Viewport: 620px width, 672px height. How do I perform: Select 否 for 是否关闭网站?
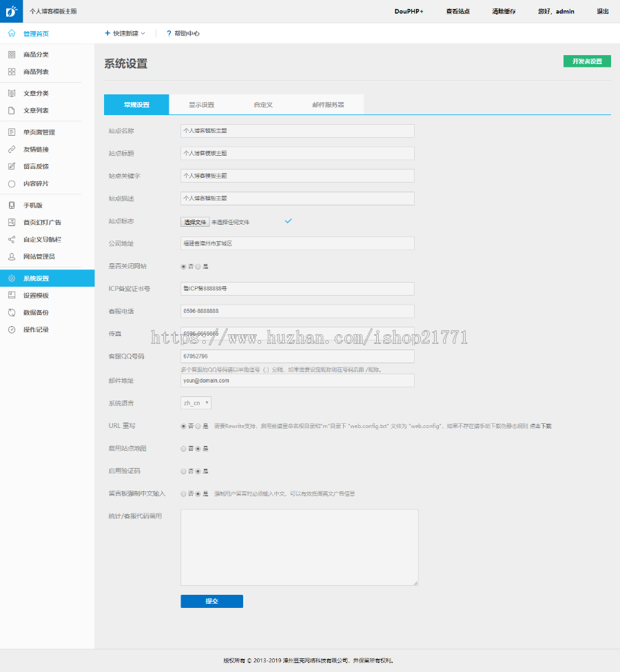183,267
